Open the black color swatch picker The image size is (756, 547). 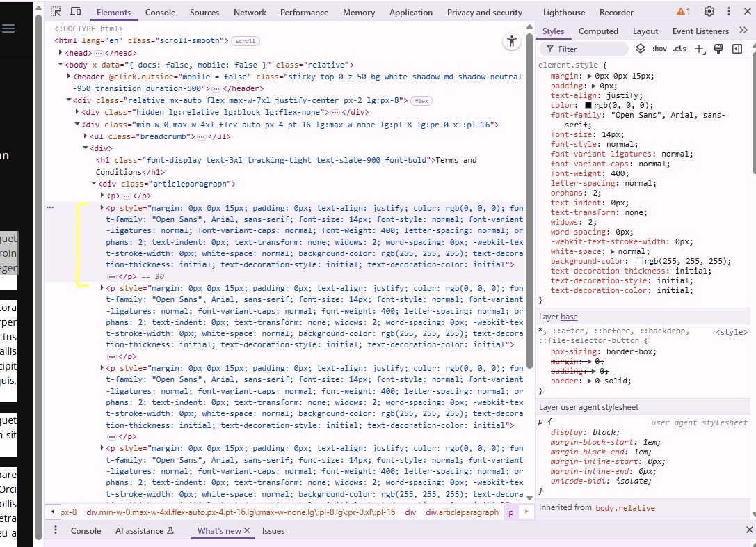pos(588,105)
